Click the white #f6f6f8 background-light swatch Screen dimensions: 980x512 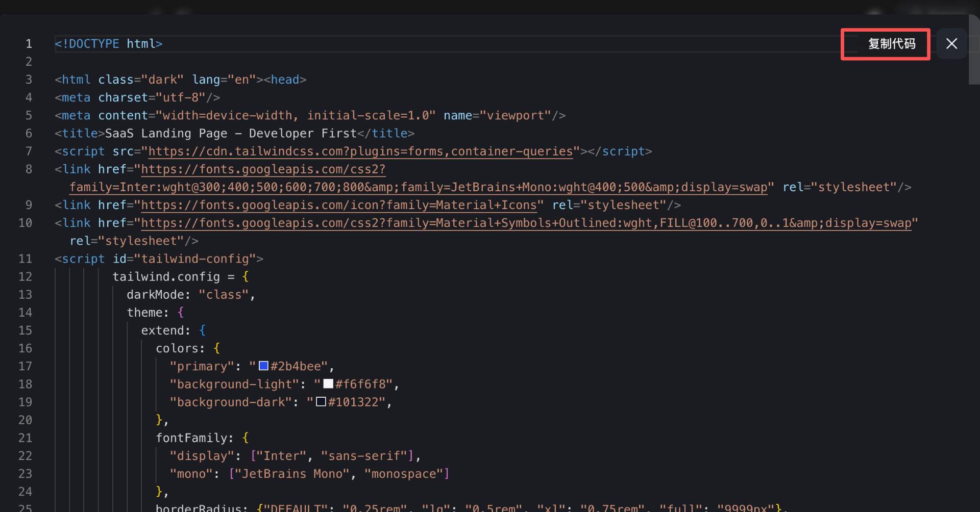(x=328, y=383)
